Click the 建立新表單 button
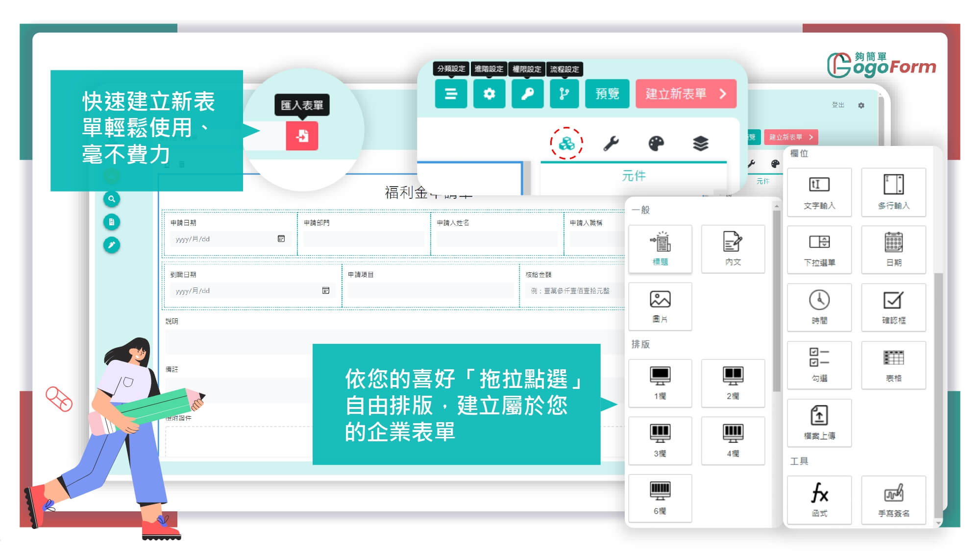The image size is (980, 551). point(686,94)
